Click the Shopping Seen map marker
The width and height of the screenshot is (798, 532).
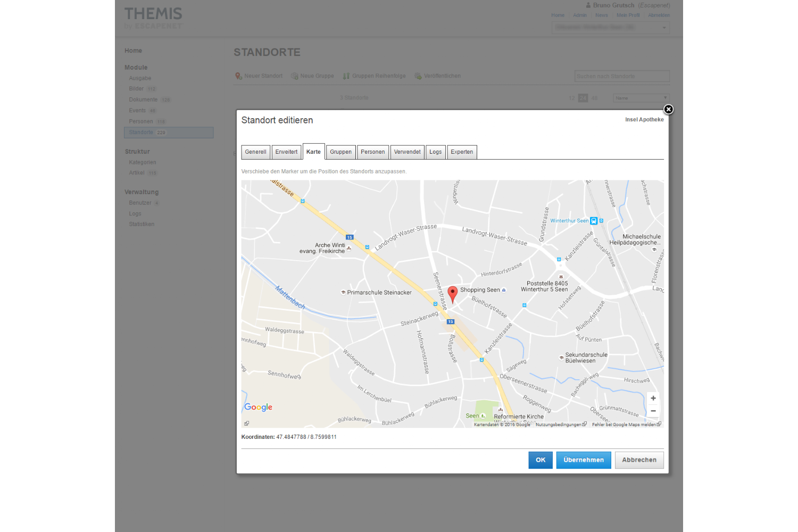[x=504, y=290]
